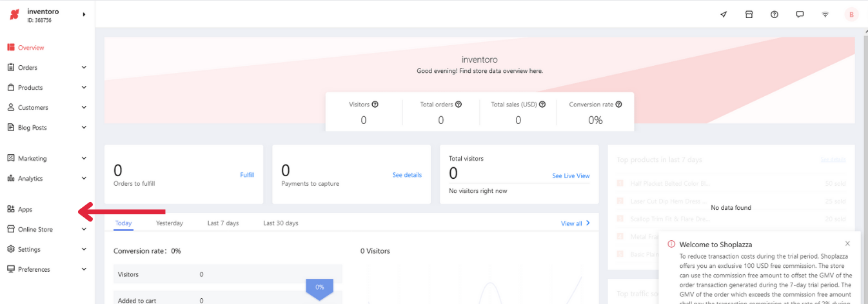
Task: Click the storefront icon in the header
Action: click(x=749, y=14)
